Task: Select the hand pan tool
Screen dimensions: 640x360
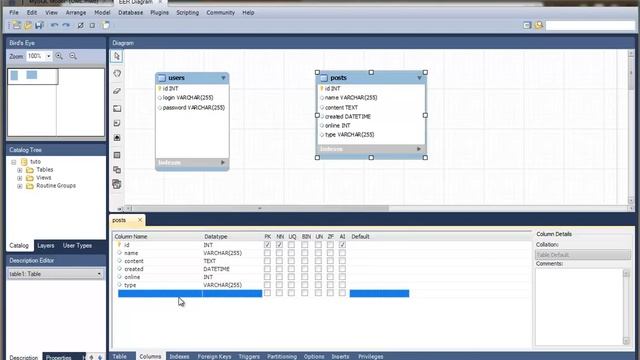Action: click(x=117, y=73)
